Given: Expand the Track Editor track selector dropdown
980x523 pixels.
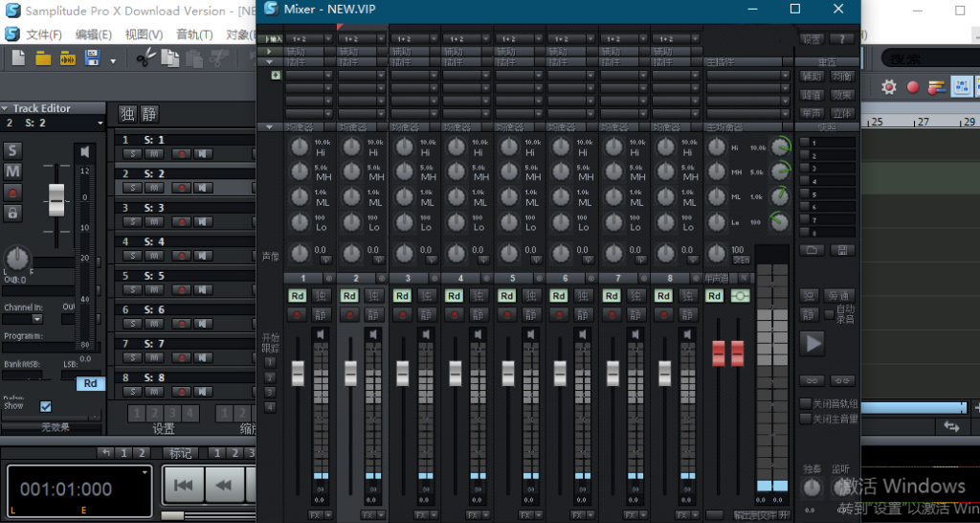Looking at the screenshot, I should [x=100, y=123].
